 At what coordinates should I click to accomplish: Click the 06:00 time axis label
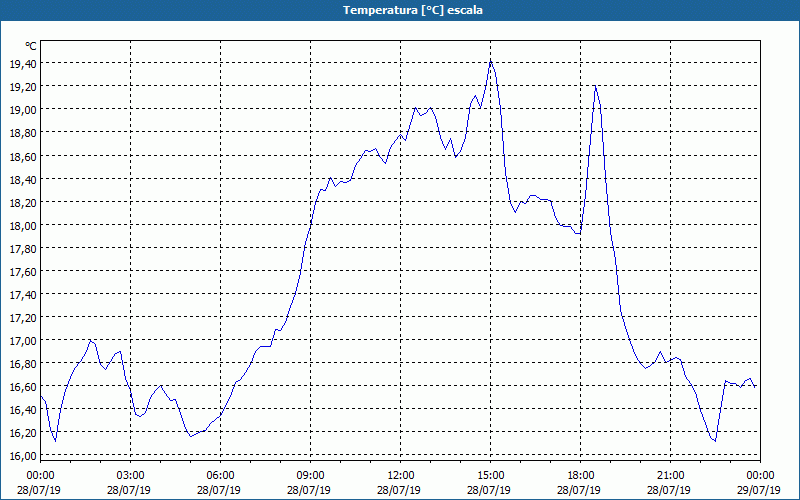(220, 476)
